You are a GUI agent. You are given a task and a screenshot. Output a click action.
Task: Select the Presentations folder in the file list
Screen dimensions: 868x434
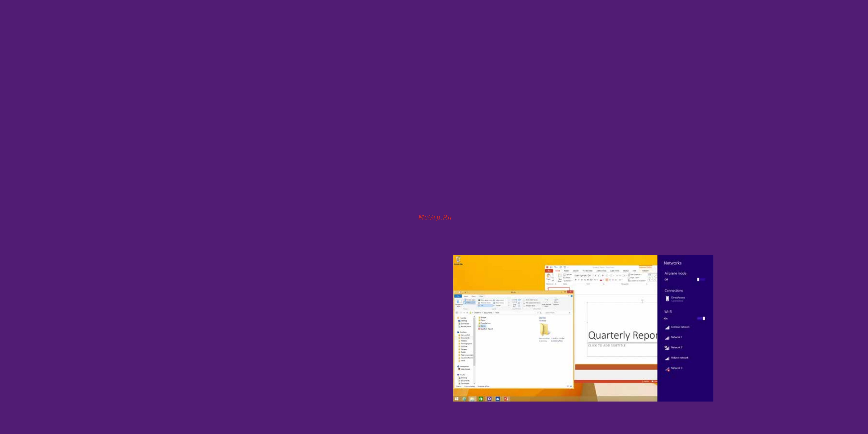tap(485, 323)
